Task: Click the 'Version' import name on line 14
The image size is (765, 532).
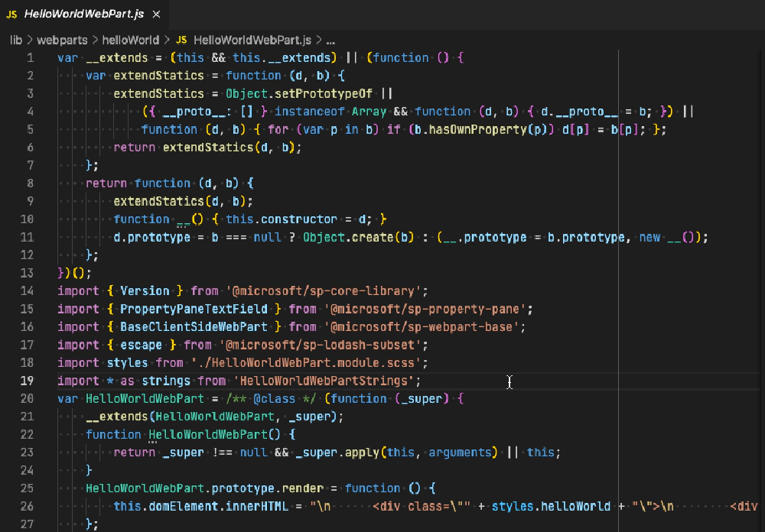Action: click(145, 291)
